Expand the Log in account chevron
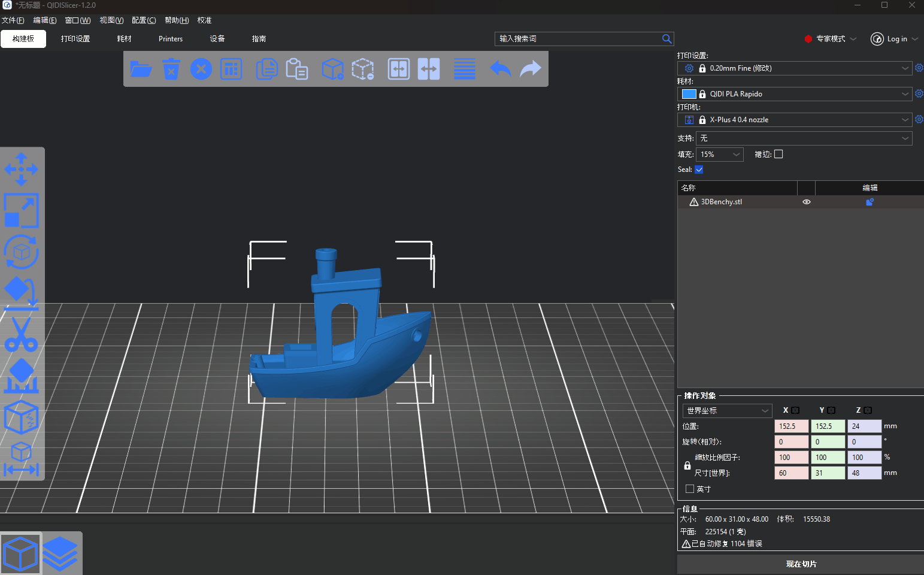 pos(915,39)
